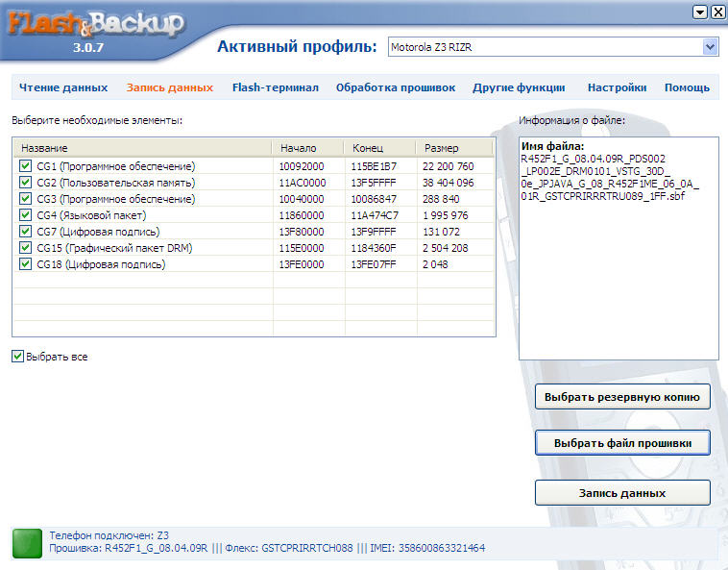Uncheck CG18 (Цифровая подпись) checkbox
The width and height of the screenshot is (728, 570).
coord(26,264)
